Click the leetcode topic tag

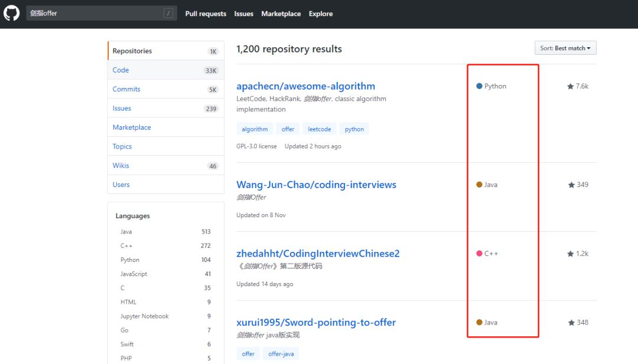click(320, 129)
